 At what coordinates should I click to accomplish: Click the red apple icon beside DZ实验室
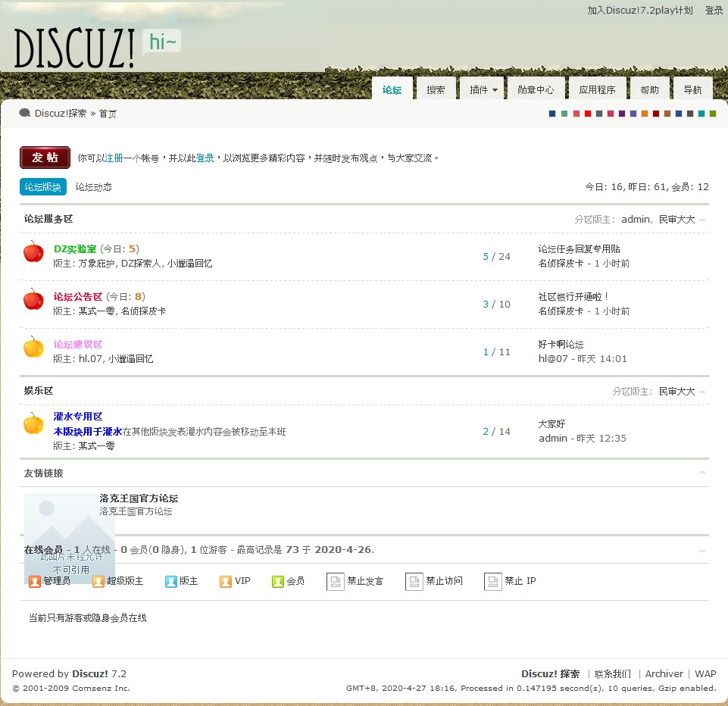[33, 251]
